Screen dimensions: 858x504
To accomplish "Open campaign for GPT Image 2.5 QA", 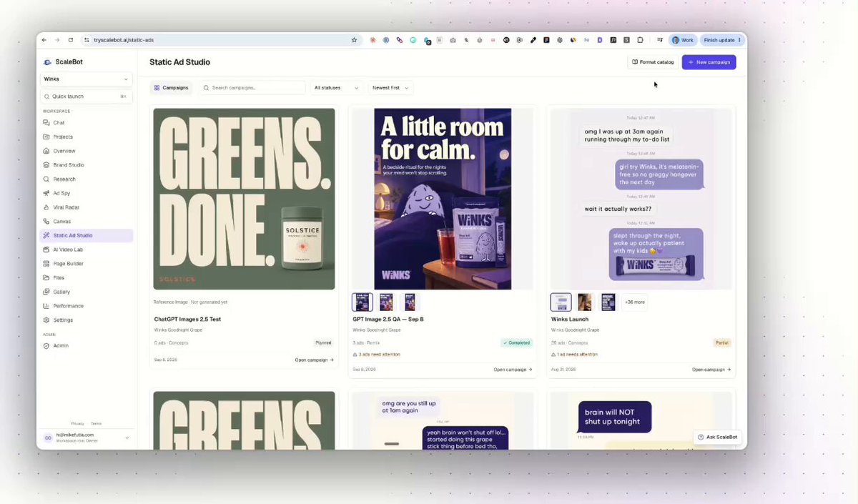I will click(513, 370).
